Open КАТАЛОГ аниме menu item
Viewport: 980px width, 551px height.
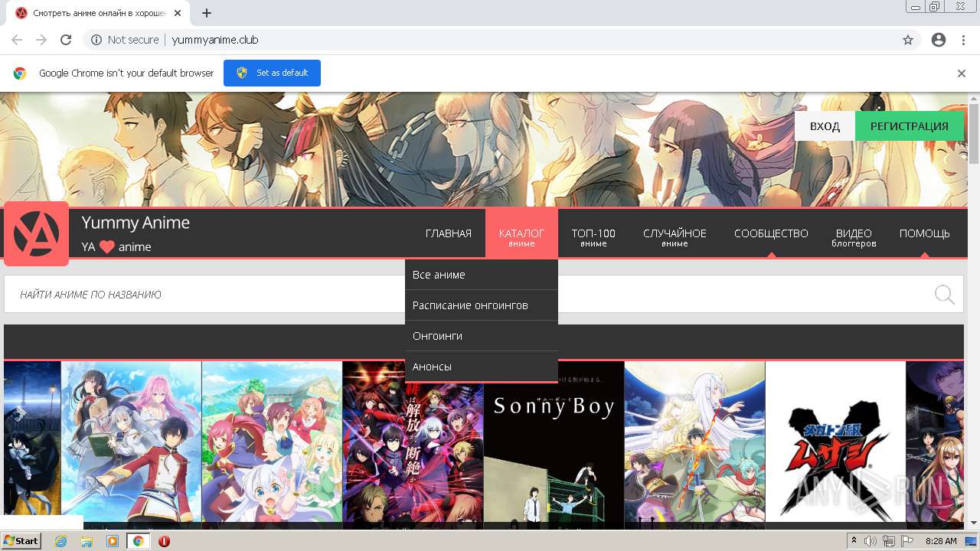(521, 233)
